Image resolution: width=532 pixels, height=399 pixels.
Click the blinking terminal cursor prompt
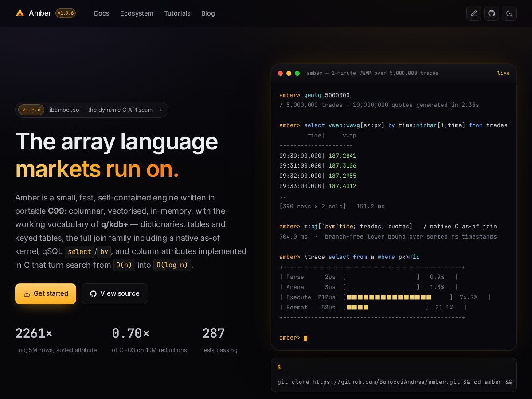[x=305, y=338]
